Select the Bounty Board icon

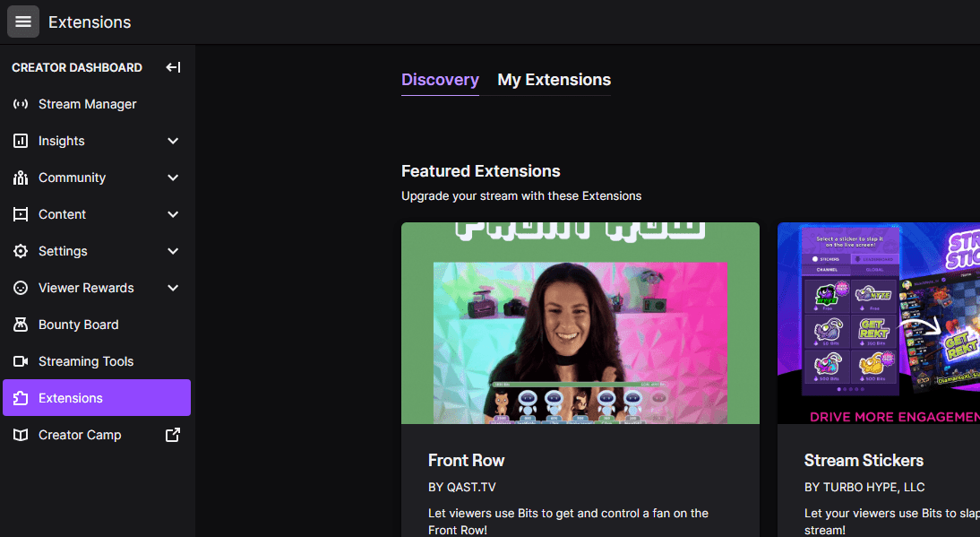pos(20,325)
